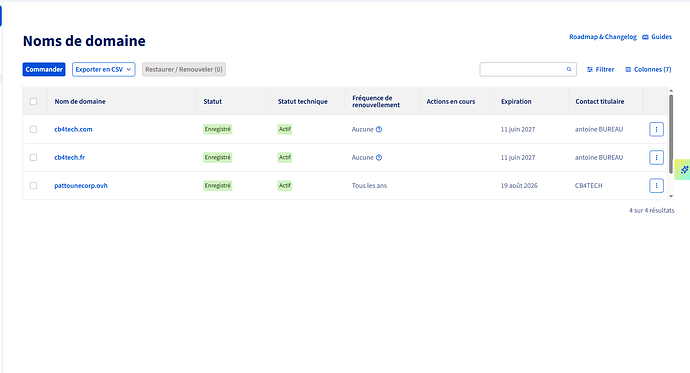Screen dimensions: 690x373
Task: Select the cb4tech.com row checkbox
Action: (33, 129)
